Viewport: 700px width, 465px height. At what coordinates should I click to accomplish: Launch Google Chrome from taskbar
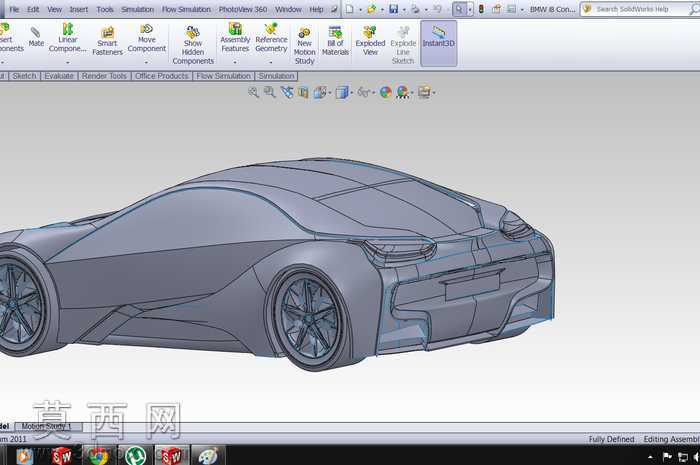pyautogui.click(x=98, y=456)
